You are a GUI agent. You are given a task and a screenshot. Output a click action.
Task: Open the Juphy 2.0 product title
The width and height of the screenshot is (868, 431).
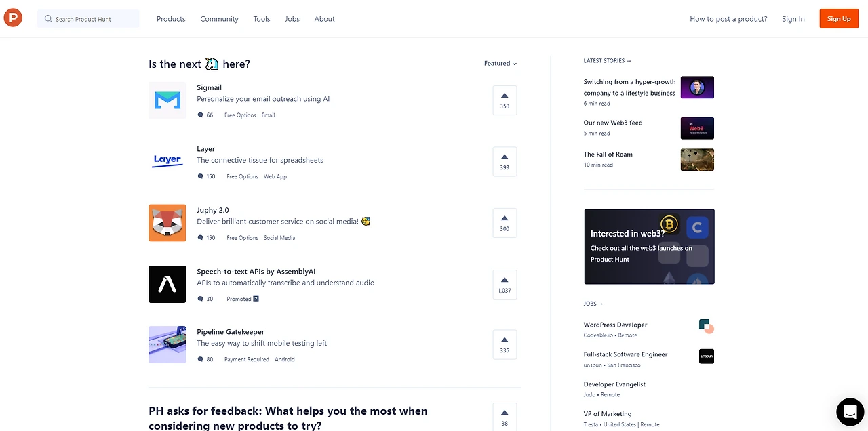tap(213, 210)
